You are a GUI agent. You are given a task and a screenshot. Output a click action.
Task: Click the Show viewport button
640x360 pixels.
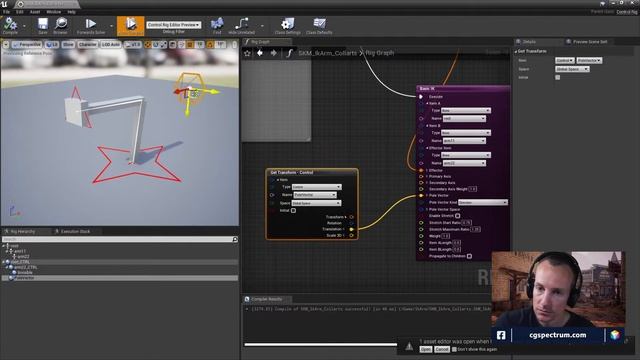(68, 44)
